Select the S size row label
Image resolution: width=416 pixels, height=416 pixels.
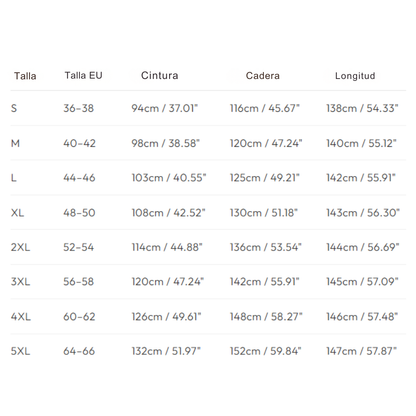pos(14,108)
